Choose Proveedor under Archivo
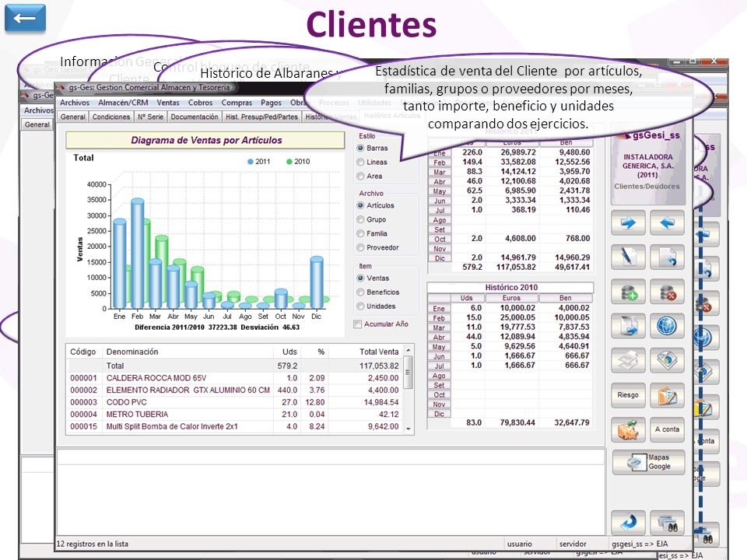Image resolution: width=747 pixels, height=560 pixels. [360, 247]
